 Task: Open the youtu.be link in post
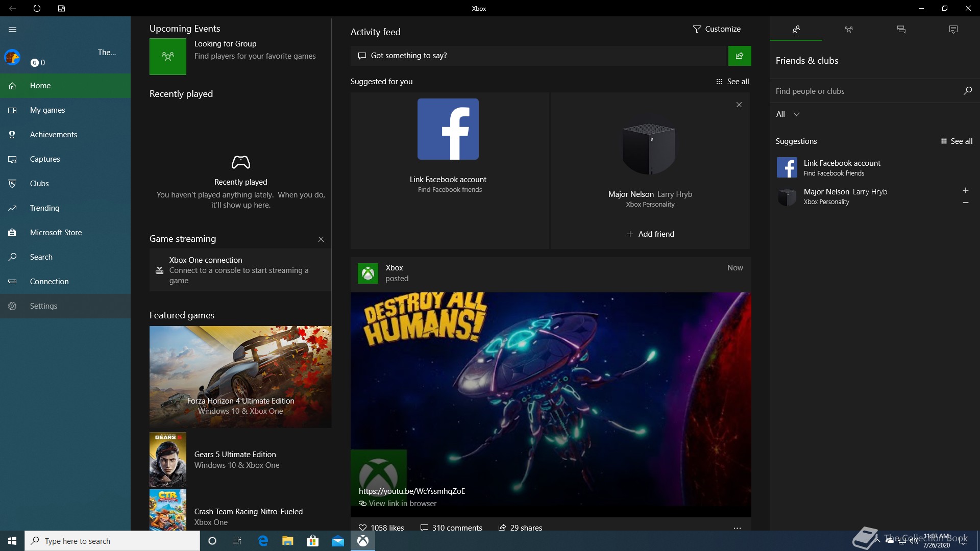(412, 491)
